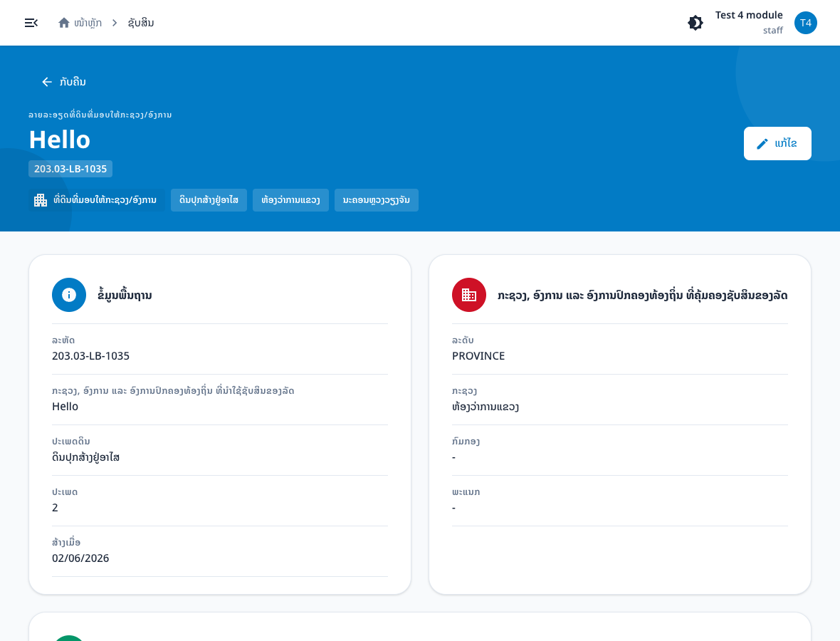
Task: Click the ແກ້ໄຂ edit button
Action: (x=777, y=144)
